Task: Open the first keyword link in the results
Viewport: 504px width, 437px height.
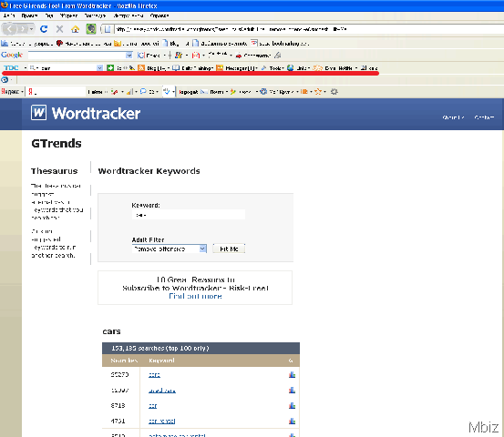Action: point(154,375)
